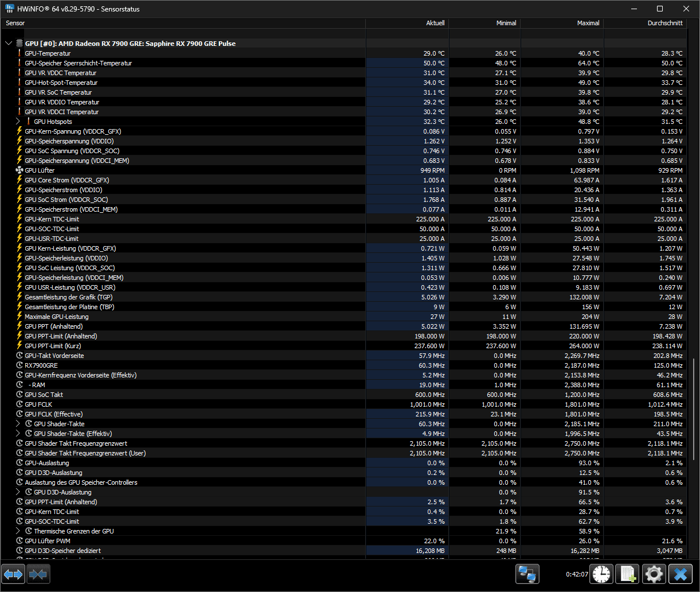Click the current value 16,208 MB
Image resolution: width=700 pixels, height=592 pixels.
pos(431,551)
